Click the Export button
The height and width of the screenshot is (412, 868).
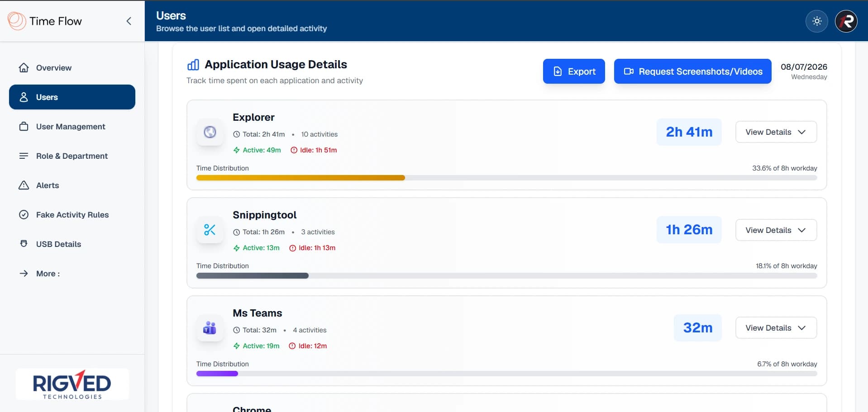tap(574, 71)
